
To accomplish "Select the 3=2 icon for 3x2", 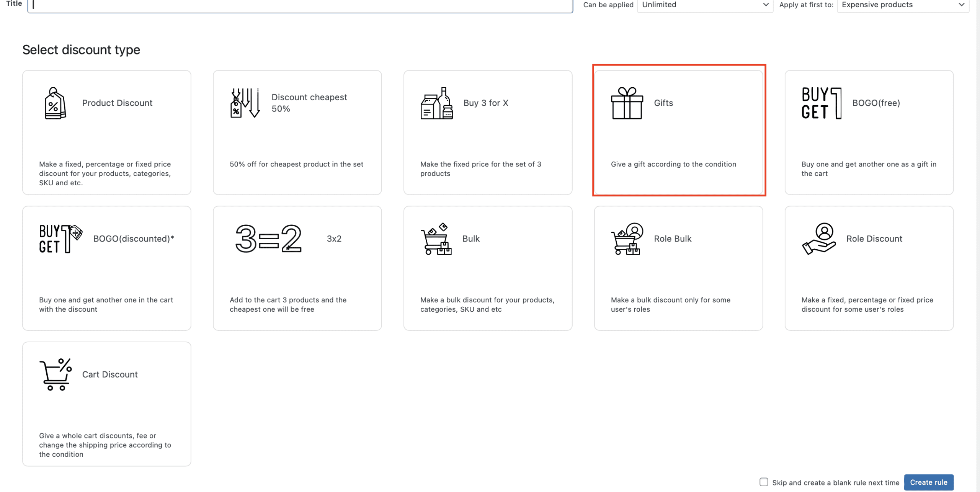I will [x=269, y=239].
